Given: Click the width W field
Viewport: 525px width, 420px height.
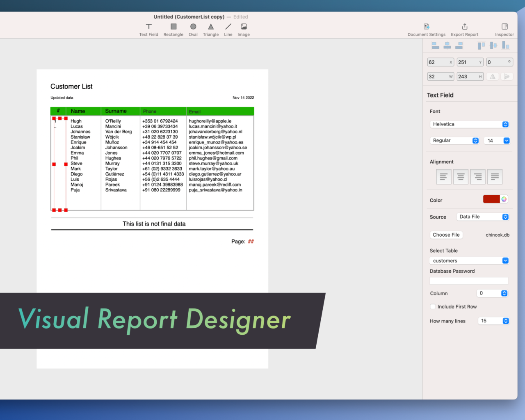Looking at the screenshot, I should [x=441, y=77].
